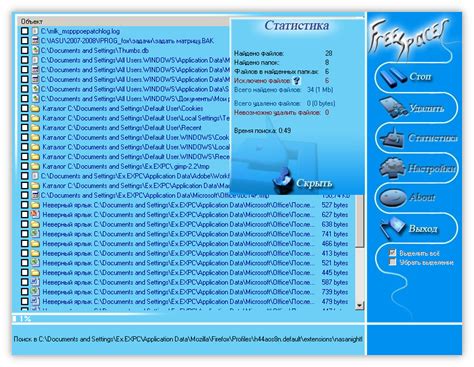Check the box for C:\mlk_msppoepatchlog.log

(24, 31)
